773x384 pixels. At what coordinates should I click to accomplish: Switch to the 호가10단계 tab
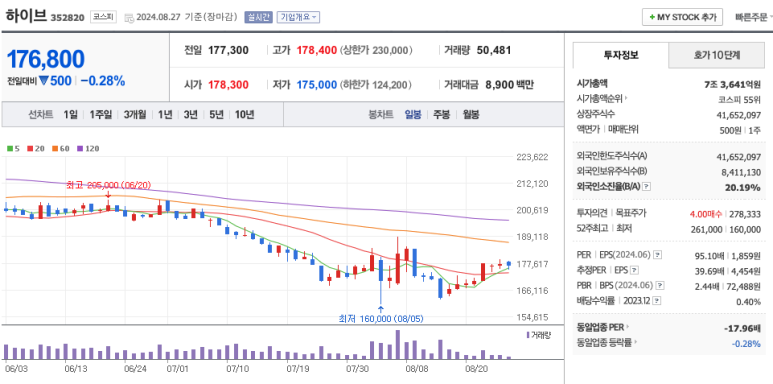[x=716, y=55]
